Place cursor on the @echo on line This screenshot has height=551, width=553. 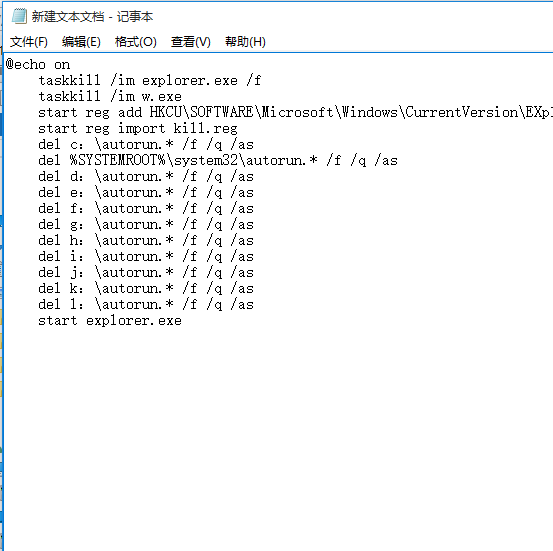[38, 65]
